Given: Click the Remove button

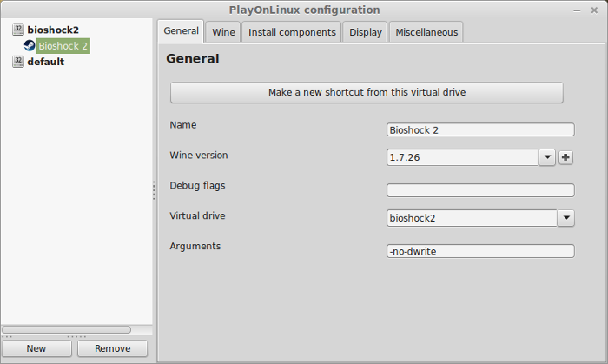Looking at the screenshot, I should 112,348.
